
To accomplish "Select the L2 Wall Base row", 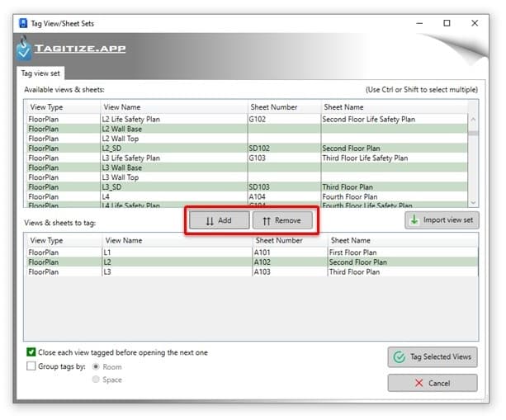I will (247, 129).
